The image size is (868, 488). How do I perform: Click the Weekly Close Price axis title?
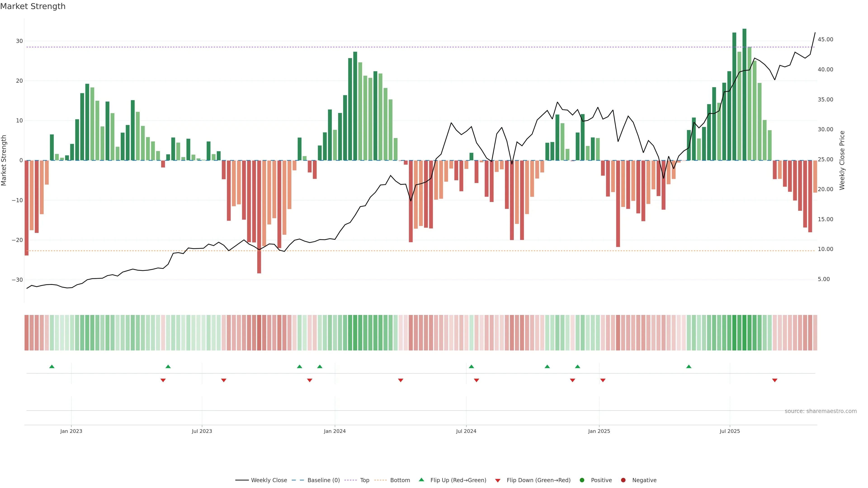pos(842,160)
